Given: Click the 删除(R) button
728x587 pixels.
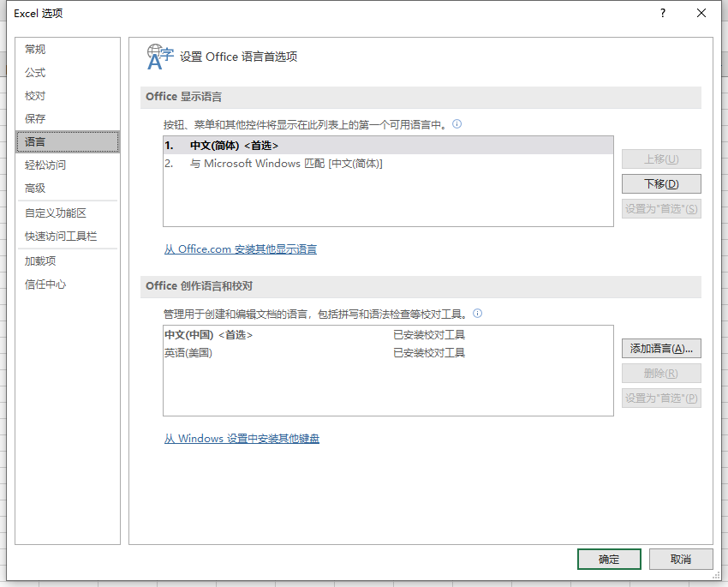Looking at the screenshot, I should point(661,374).
